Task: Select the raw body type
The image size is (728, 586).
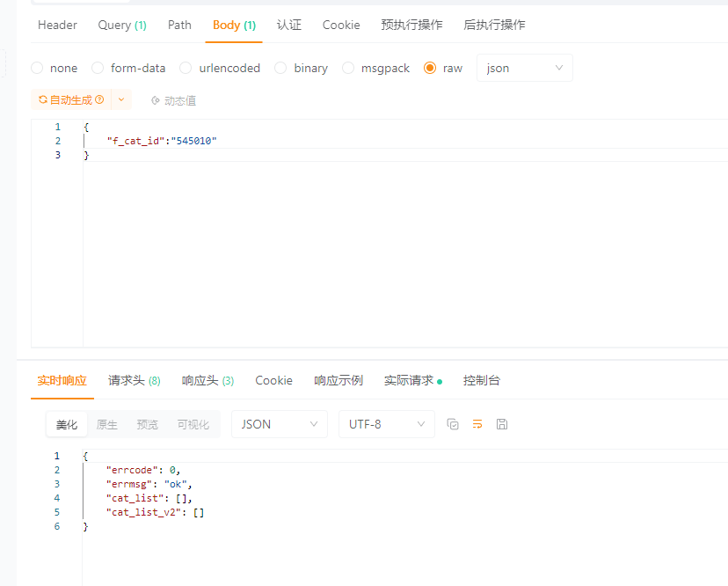Action: tap(443, 69)
